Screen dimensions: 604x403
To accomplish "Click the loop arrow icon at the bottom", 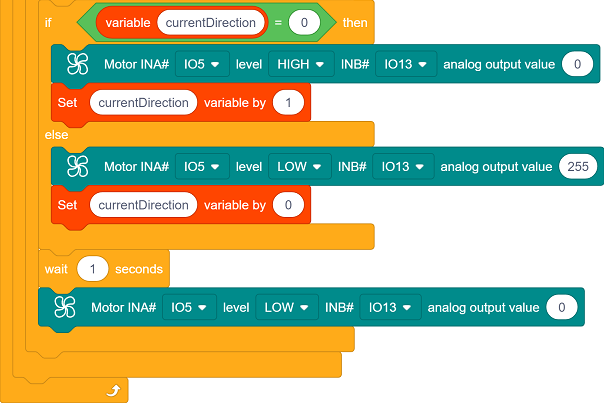I will click(x=113, y=391).
